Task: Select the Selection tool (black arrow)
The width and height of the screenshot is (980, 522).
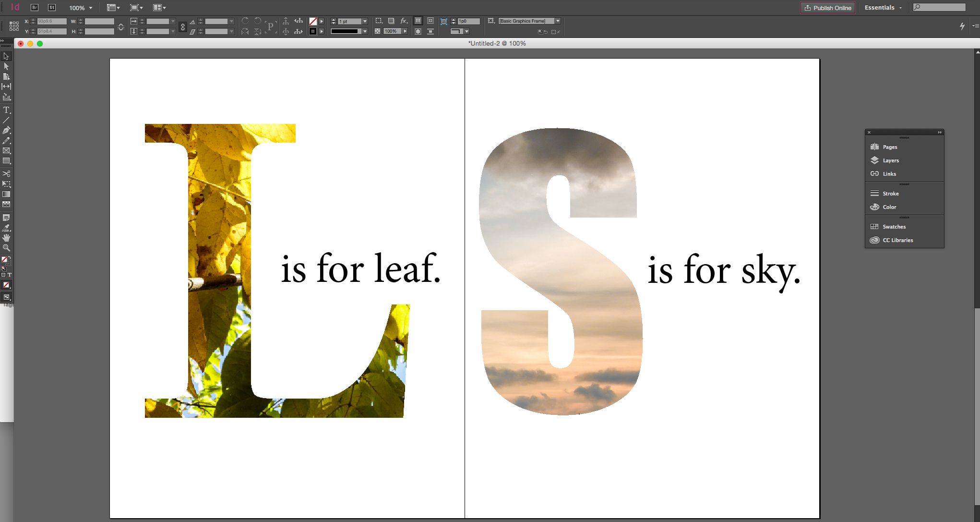Action: coord(6,56)
